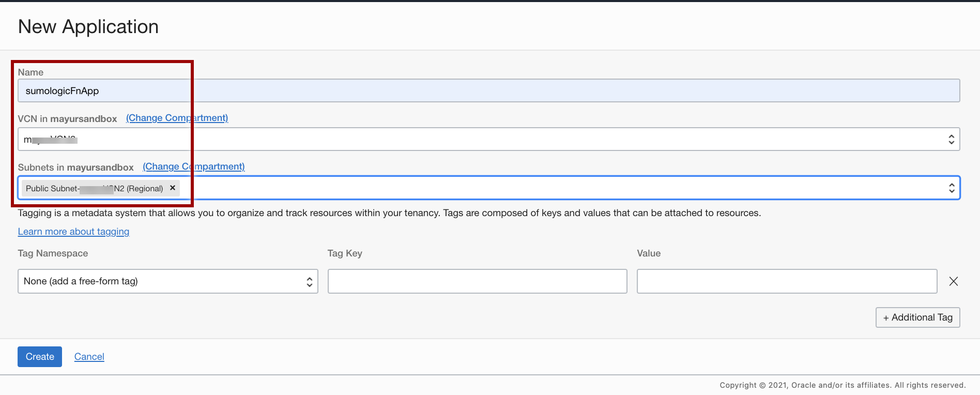Focus the Name field containing sumologicFnApp
The width and height of the screenshot is (980, 395).
[x=488, y=91]
